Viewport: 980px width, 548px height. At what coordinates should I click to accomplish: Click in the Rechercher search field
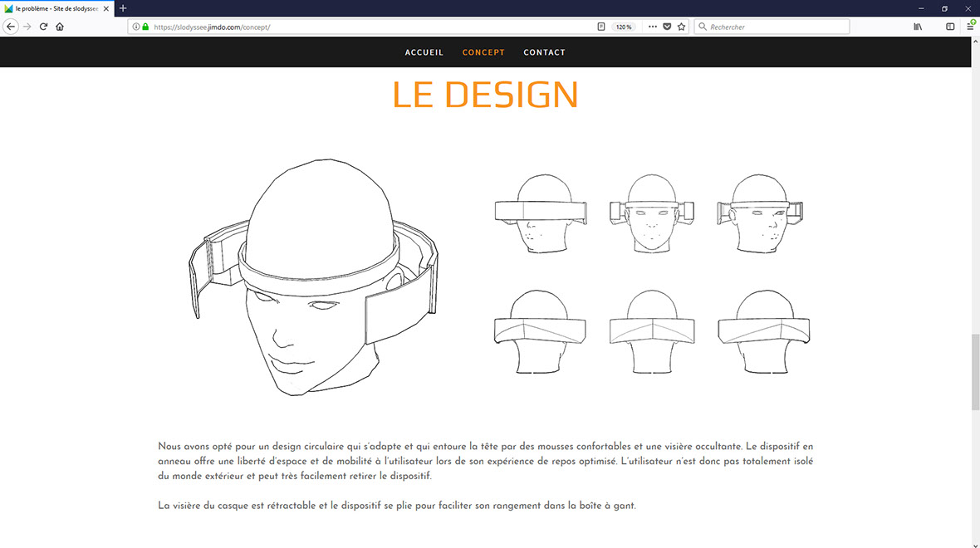pos(777,27)
